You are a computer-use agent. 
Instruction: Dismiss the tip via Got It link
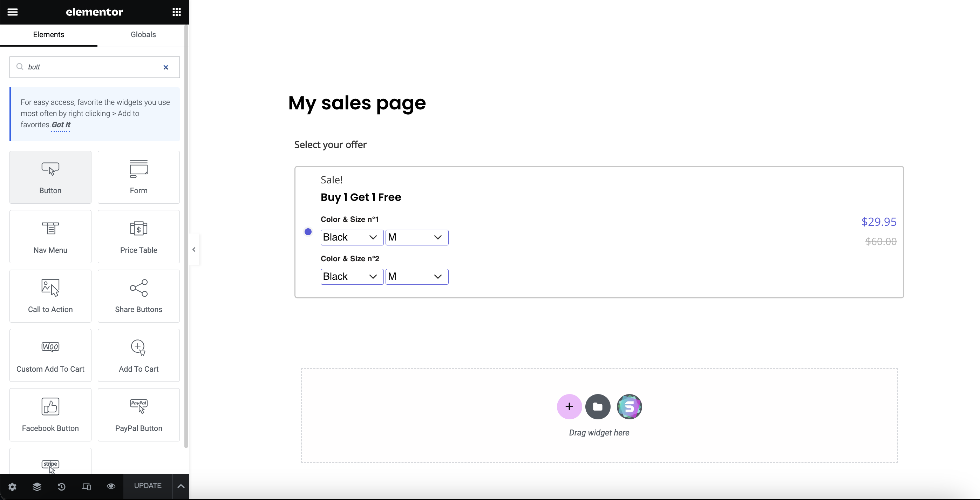[61, 125]
